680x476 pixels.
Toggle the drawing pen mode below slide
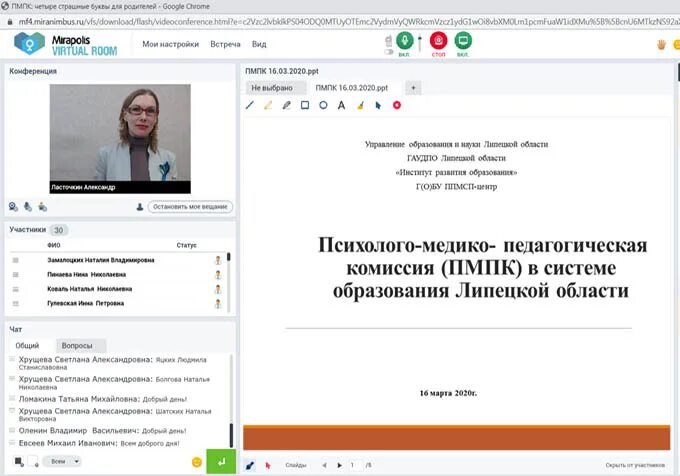(250, 465)
